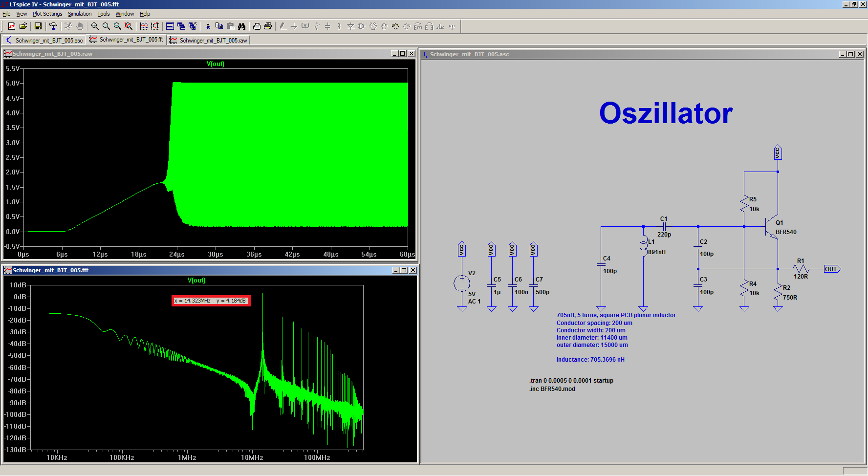This screenshot has height=476, width=868.
Task: Open a file with the folder icon
Action: [x=23, y=26]
